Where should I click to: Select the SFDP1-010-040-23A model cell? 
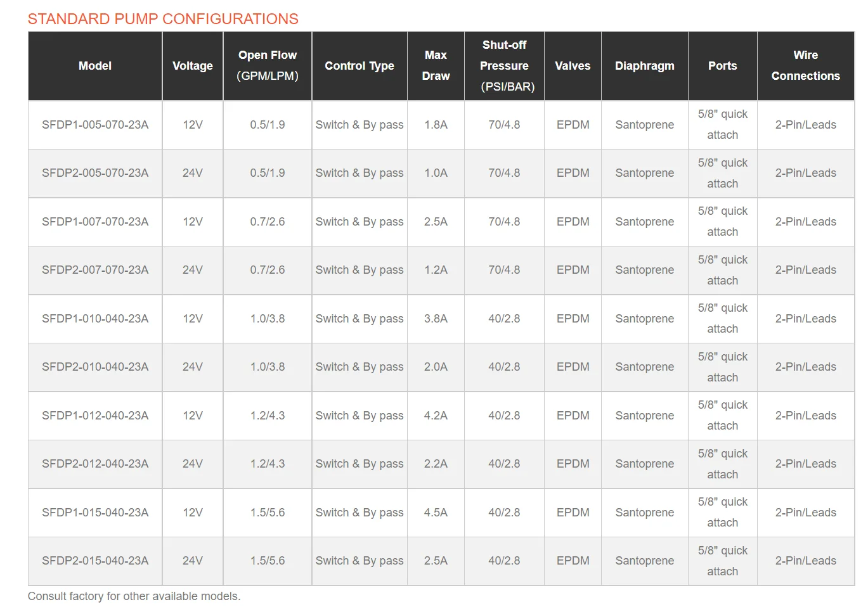coord(95,319)
